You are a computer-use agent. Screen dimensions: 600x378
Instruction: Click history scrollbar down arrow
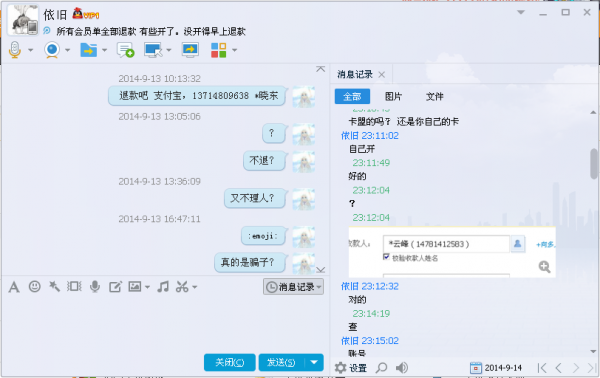point(593,351)
